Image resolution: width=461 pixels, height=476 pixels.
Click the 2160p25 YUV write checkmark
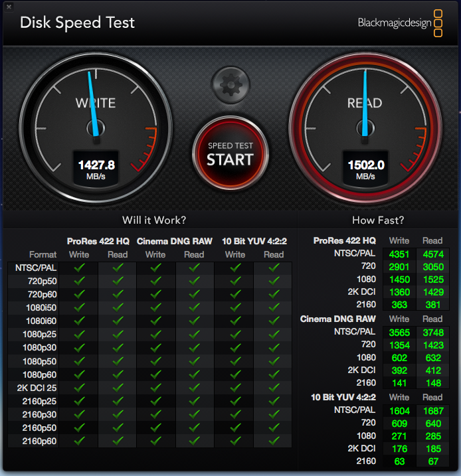click(x=235, y=402)
